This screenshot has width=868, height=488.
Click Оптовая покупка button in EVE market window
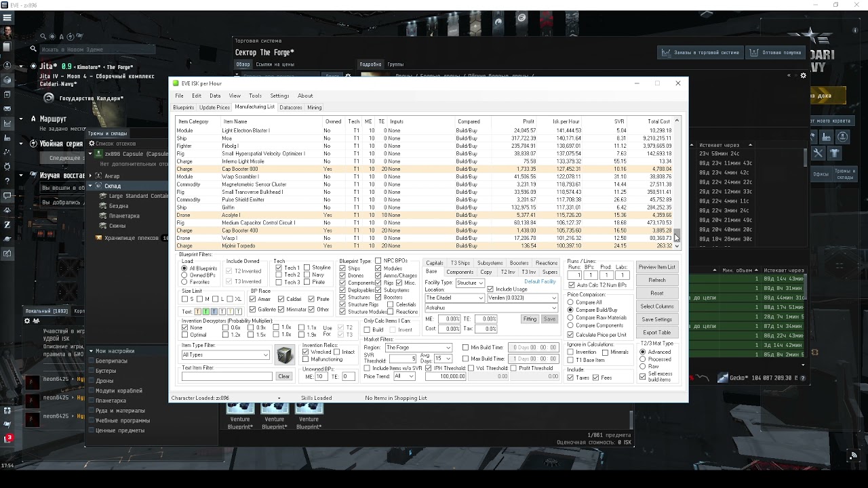coord(776,52)
